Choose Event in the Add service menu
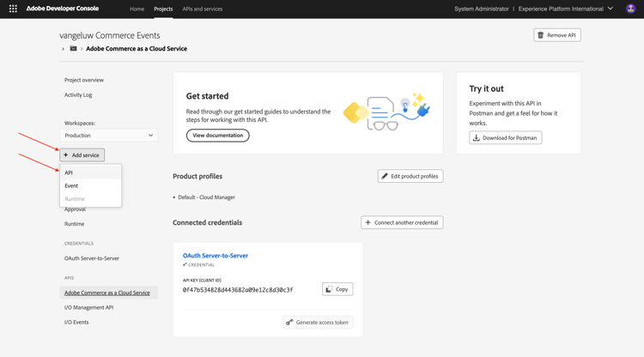Image resolution: width=644 pixels, height=357 pixels. [x=71, y=185]
